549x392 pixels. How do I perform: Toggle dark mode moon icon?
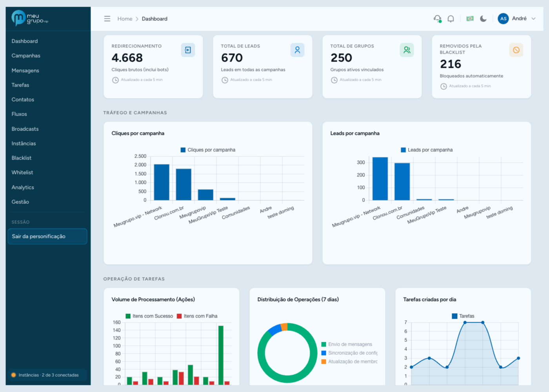pyautogui.click(x=483, y=18)
